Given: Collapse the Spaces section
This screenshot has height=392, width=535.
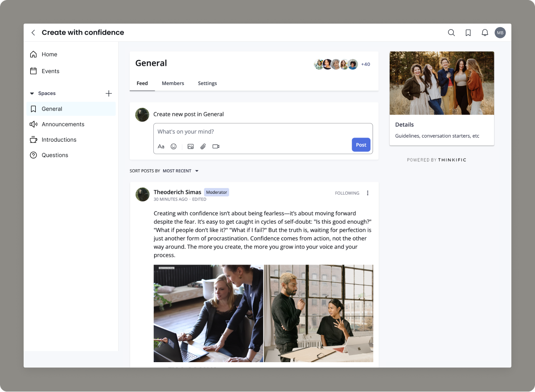Looking at the screenshot, I should point(32,94).
